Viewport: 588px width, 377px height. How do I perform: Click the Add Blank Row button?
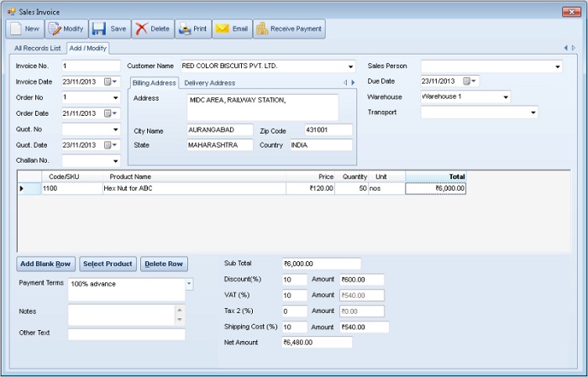[x=45, y=264]
